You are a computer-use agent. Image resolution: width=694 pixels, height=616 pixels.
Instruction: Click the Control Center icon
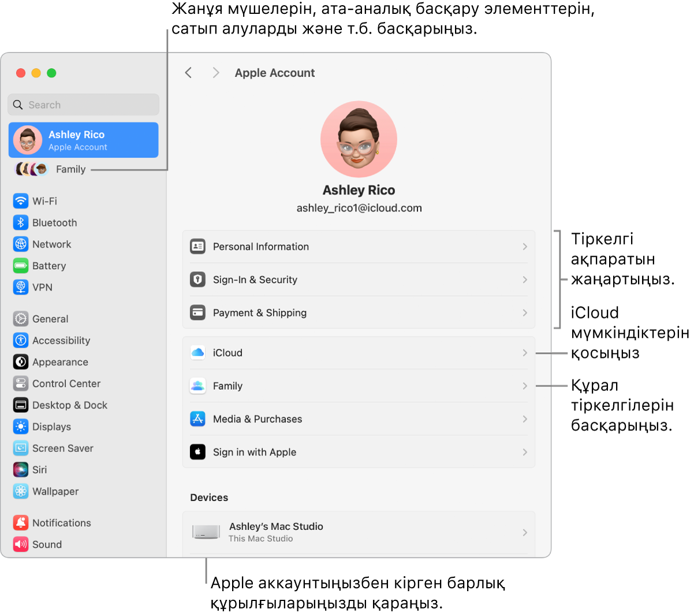21,383
